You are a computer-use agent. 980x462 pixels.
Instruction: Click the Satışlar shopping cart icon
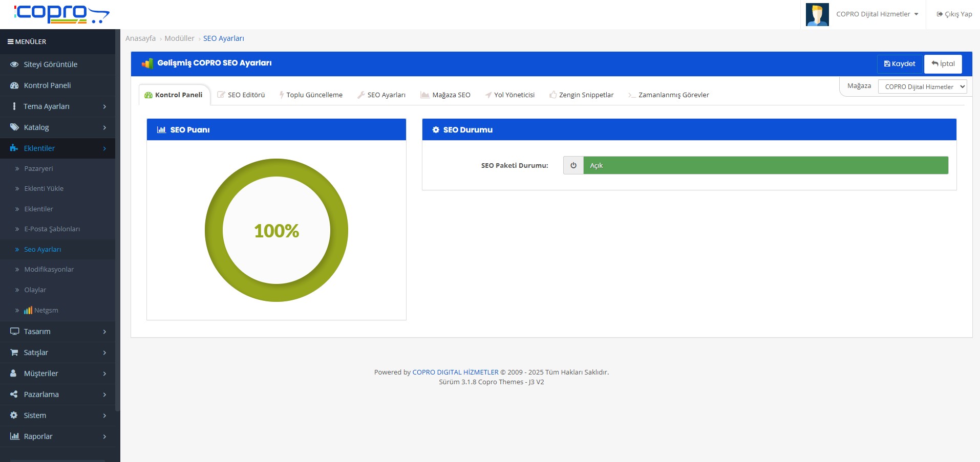click(x=14, y=353)
